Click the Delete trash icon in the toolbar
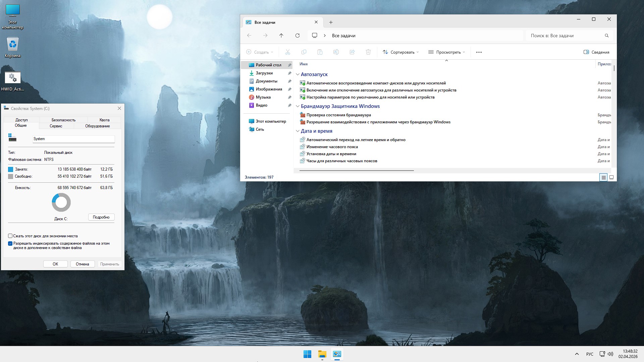Screen dimensions: 644x362 tap(368, 52)
